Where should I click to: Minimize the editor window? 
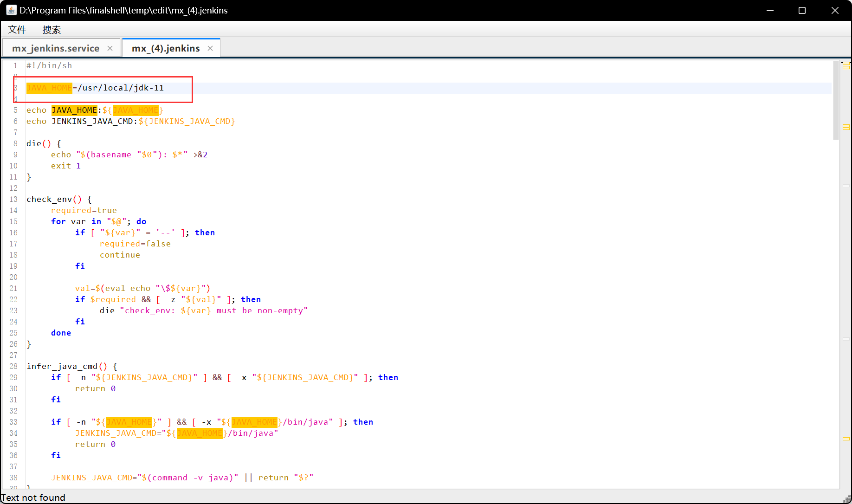click(x=770, y=10)
